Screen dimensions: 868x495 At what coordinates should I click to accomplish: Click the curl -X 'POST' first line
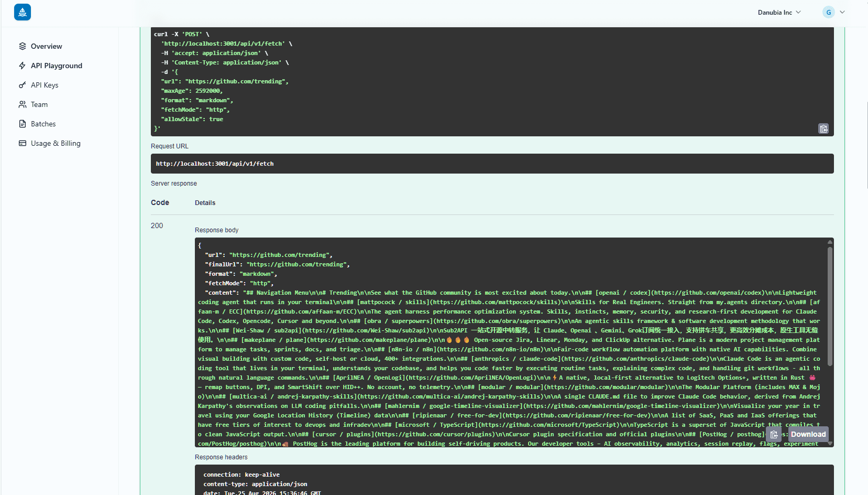(182, 34)
